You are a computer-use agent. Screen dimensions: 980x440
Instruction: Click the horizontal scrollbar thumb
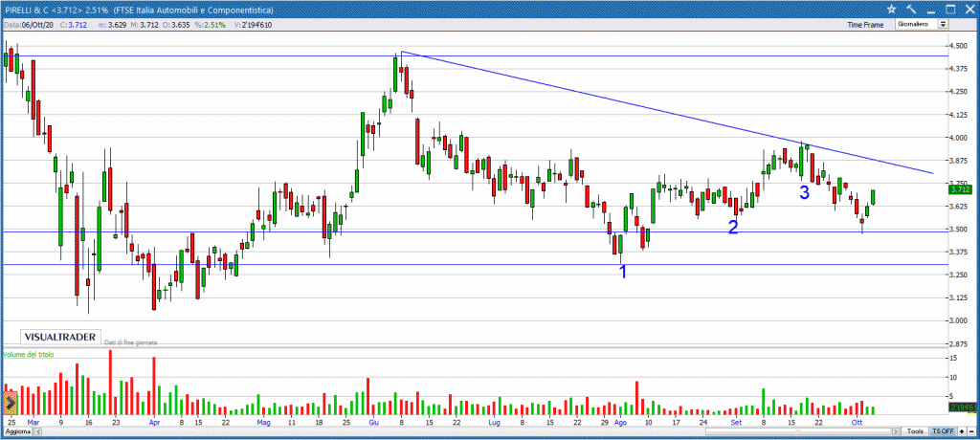pos(798,431)
